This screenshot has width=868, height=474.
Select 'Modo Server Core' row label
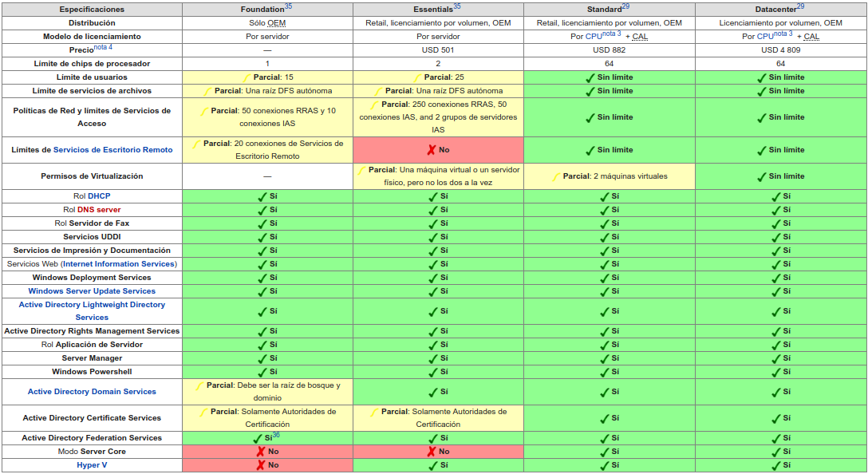[x=92, y=452]
